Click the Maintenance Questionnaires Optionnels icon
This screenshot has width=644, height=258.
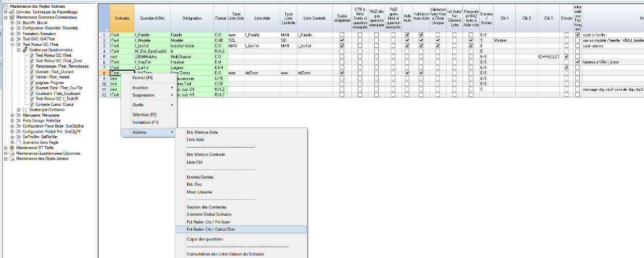(x=12, y=153)
